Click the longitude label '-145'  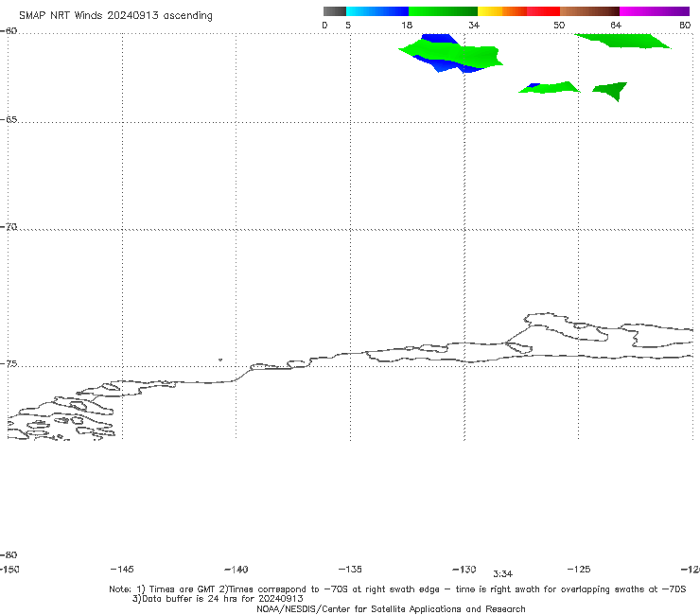[x=122, y=569]
